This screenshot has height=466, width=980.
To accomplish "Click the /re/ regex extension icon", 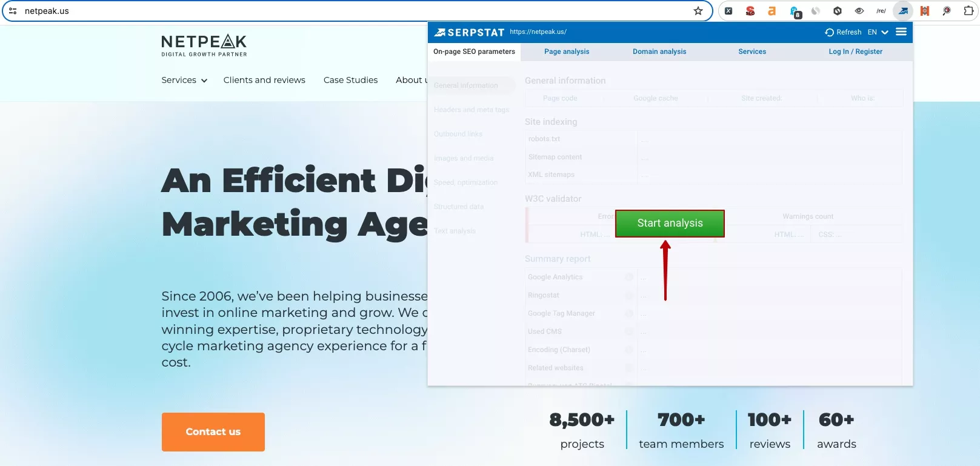I will coord(881,11).
